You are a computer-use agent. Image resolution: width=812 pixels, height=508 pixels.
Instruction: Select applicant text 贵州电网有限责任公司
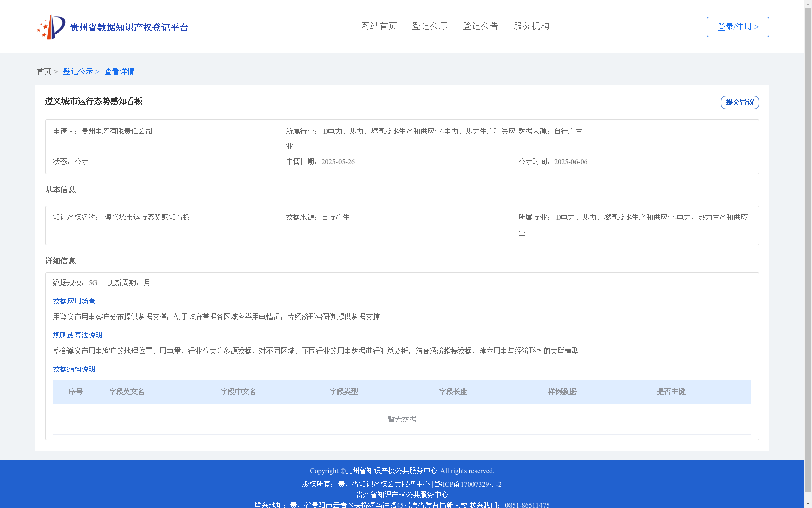click(x=117, y=131)
